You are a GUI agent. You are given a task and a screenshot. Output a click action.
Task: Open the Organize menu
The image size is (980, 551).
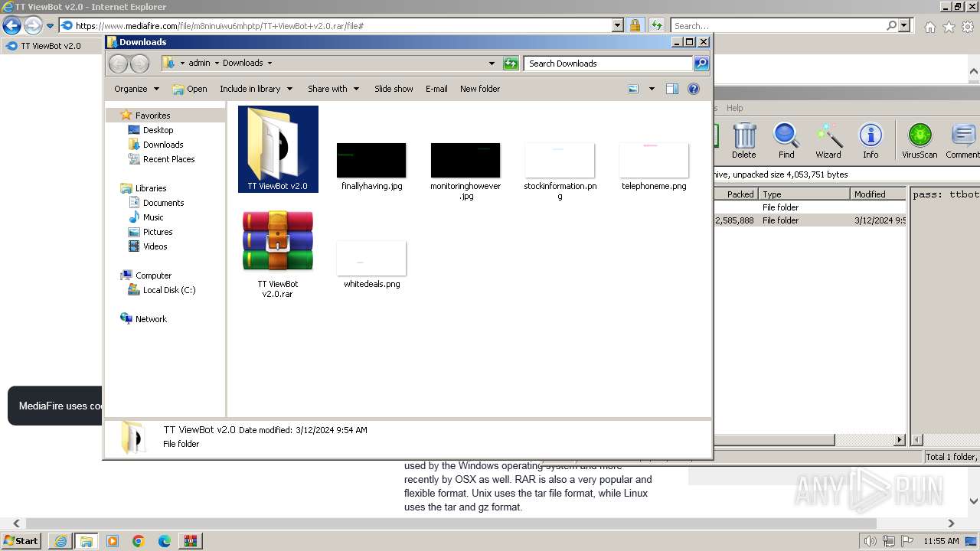pyautogui.click(x=136, y=89)
